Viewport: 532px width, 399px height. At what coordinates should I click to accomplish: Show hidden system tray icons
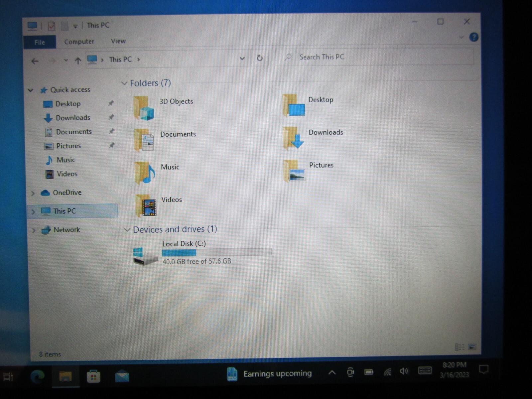point(332,373)
